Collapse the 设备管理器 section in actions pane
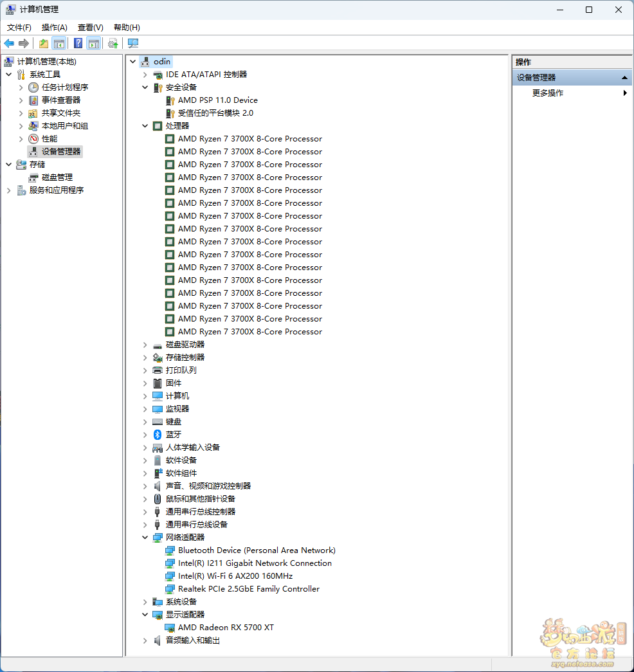This screenshot has width=634, height=672. [x=624, y=78]
